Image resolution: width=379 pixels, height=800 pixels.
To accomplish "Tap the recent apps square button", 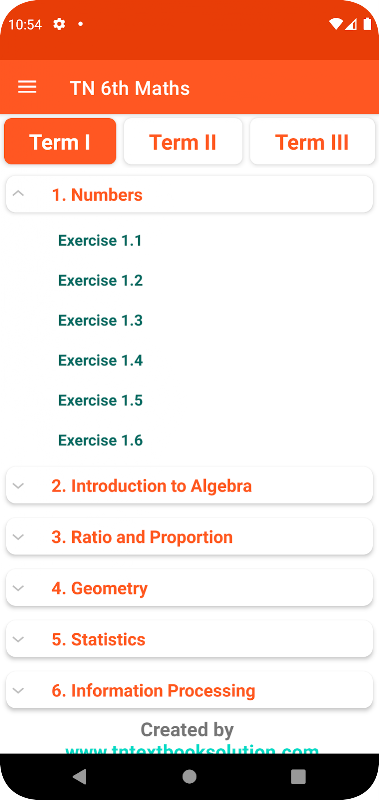I will (x=298, y=777).
